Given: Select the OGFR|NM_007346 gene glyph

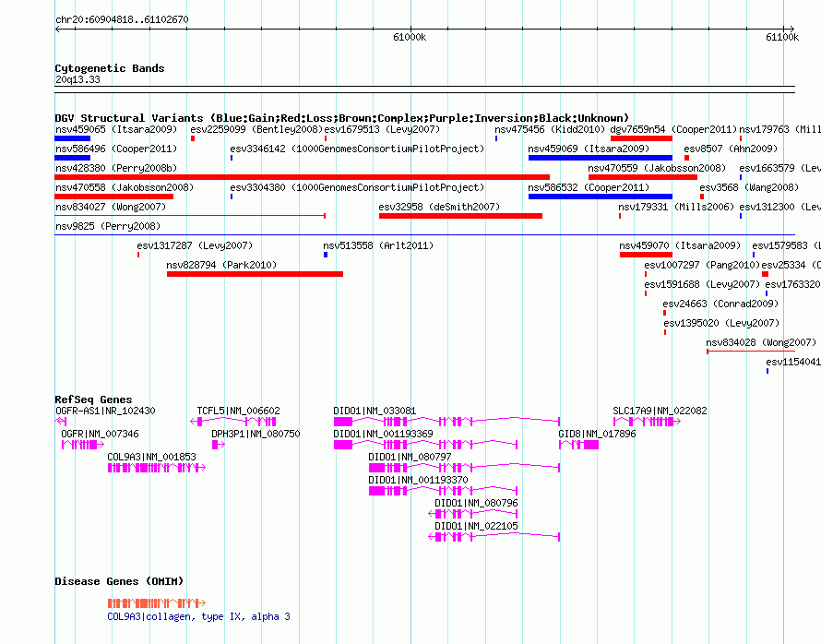Looking at the screenshot, I should click(x=83, y=445).
